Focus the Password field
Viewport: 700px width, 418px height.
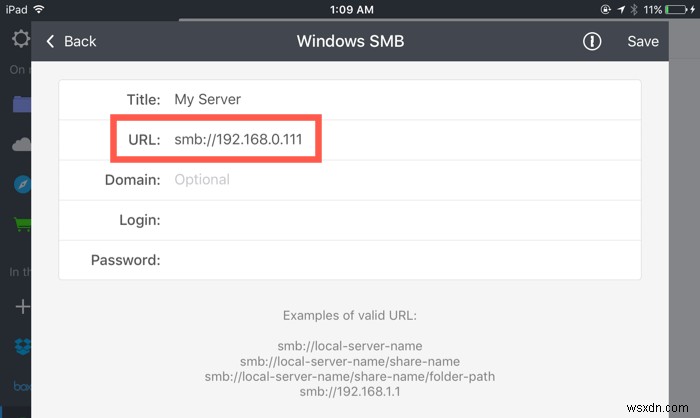pos(350,260)
